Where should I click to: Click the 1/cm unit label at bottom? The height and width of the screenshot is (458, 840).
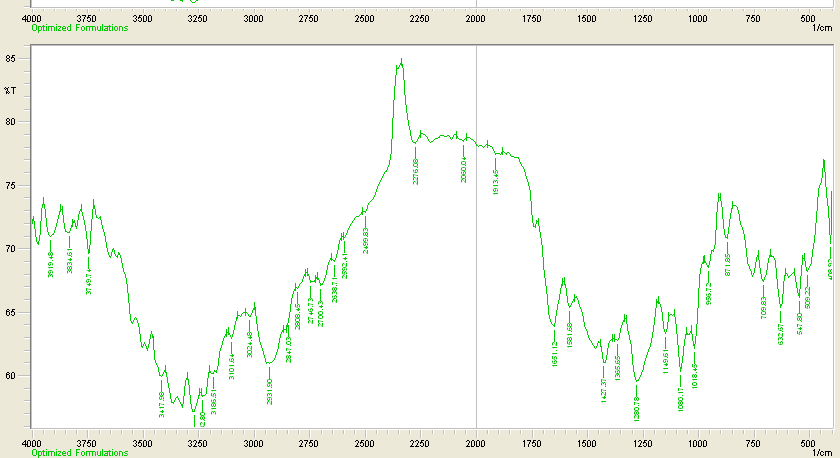click(x=822, y=453)
